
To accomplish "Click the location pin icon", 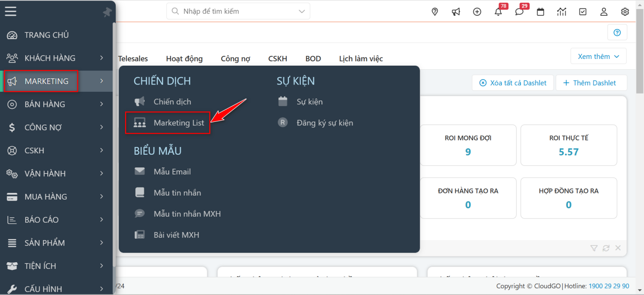I will point(435,11).
